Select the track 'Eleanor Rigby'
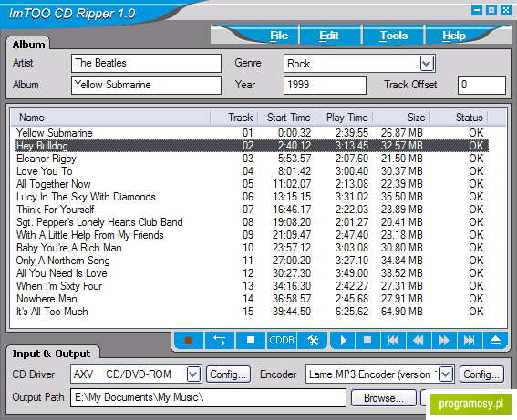 252,159
